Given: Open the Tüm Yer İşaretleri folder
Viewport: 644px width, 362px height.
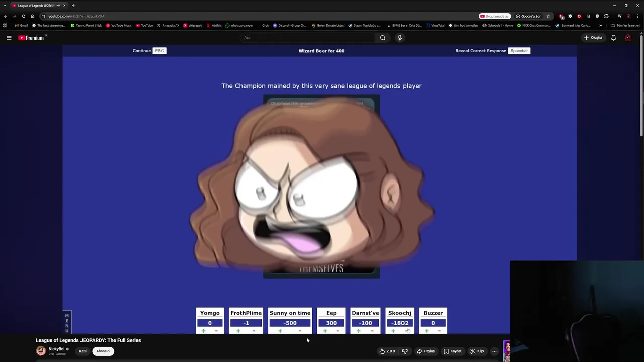Looking at the screenshot, I should [625, 25].
